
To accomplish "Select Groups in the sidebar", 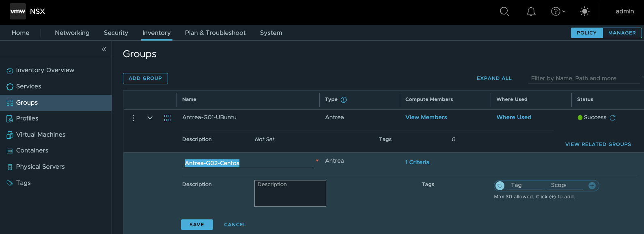I will (x=56, y=103).
